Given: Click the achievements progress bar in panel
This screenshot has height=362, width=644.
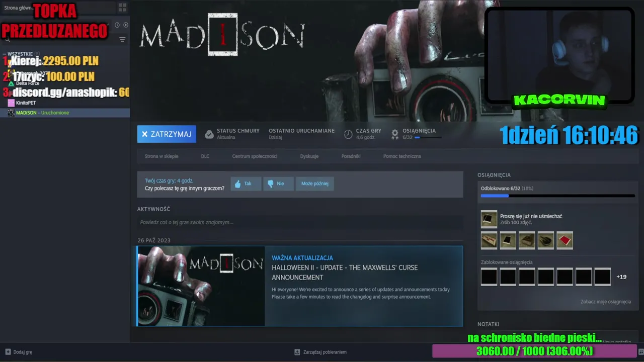Looking at the screenshot, I should (557, 196).
